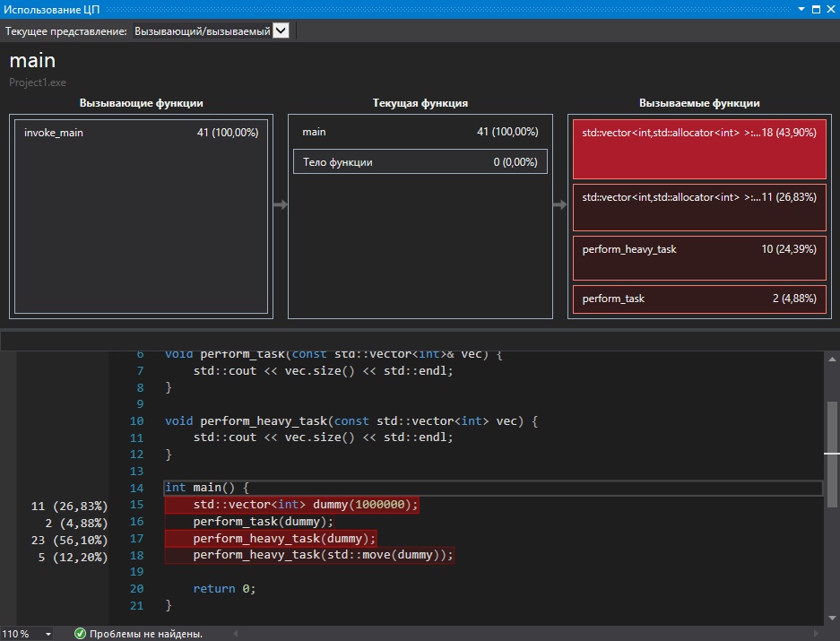Maximize the CPU usage panel window
Viewport: 840px width, 641px height.
point(814,8)
